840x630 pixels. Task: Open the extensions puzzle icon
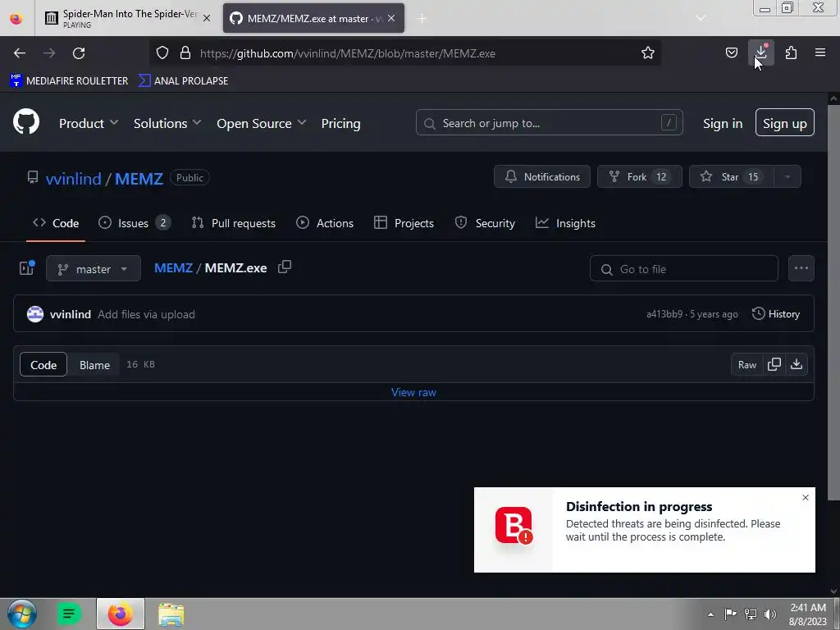point(791,52)
